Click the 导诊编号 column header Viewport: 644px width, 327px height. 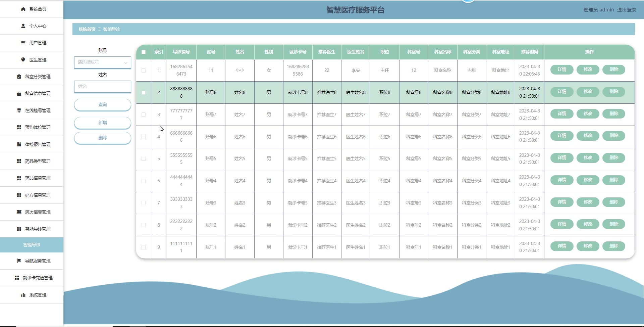(x=181, y=52)
